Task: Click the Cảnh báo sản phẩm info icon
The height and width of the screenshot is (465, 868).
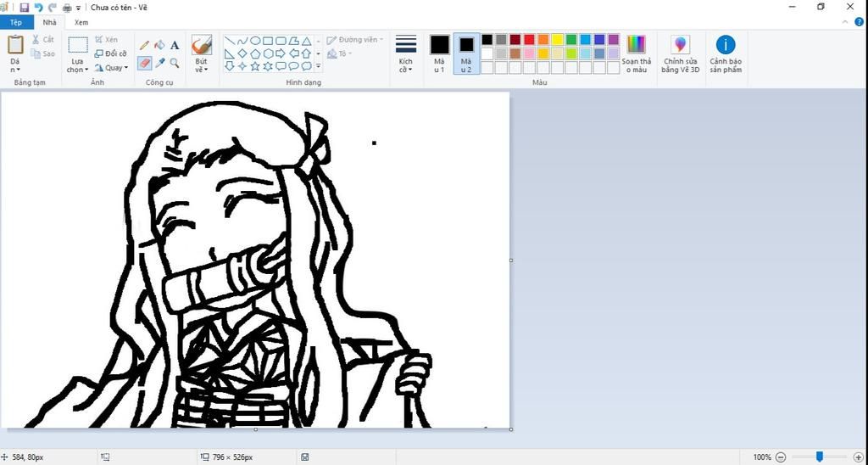Action: (x=726, y=54)
